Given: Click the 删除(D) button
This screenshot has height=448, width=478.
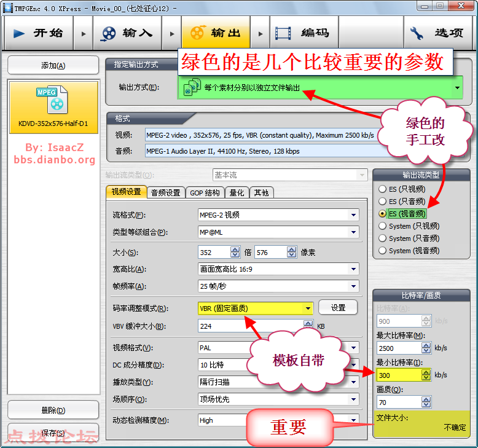Looking at the screenshot, I should coord(53,410).
